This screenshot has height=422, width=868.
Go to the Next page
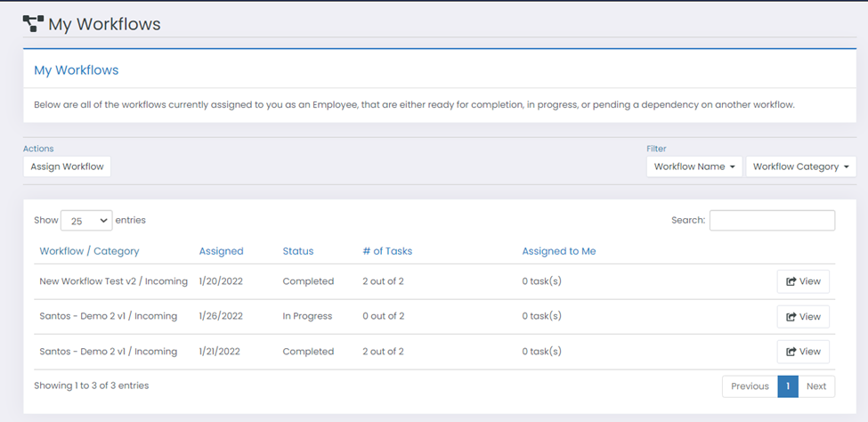pos(816,386)
